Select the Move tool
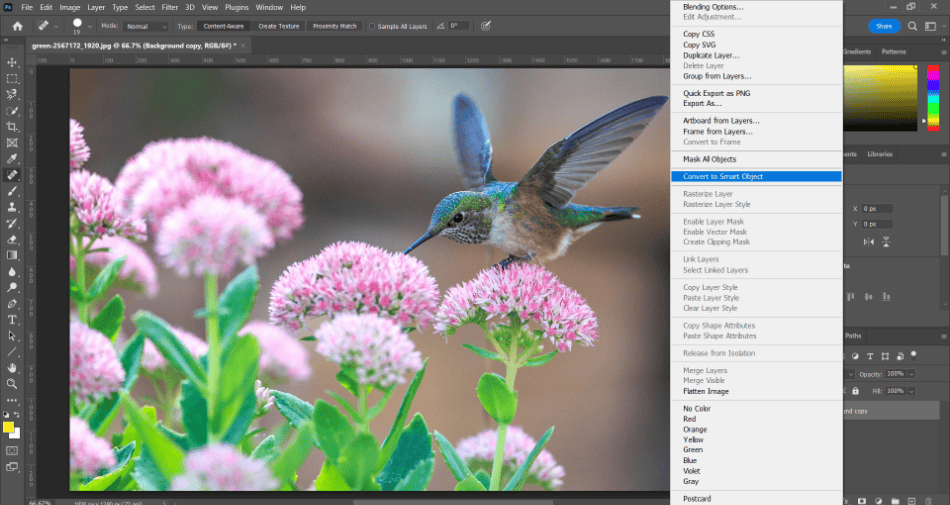This screenshot has width=950, height=505. 12,62
